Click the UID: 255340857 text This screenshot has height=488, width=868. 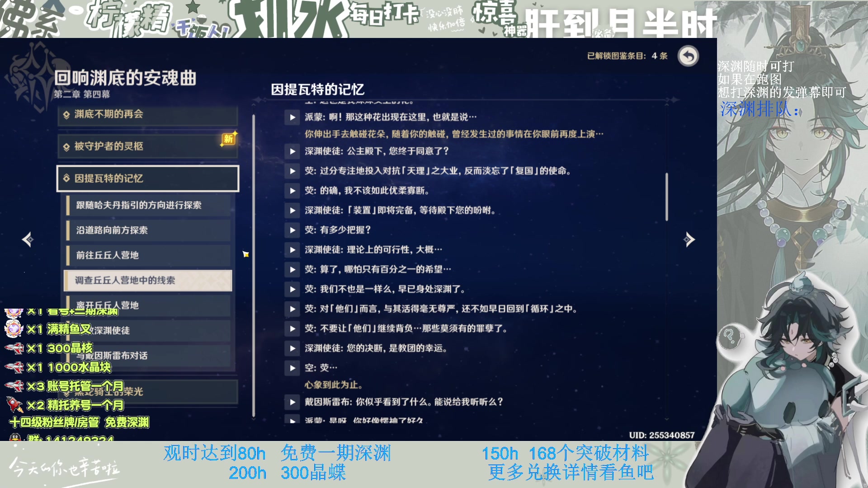(x=661, y=436)
